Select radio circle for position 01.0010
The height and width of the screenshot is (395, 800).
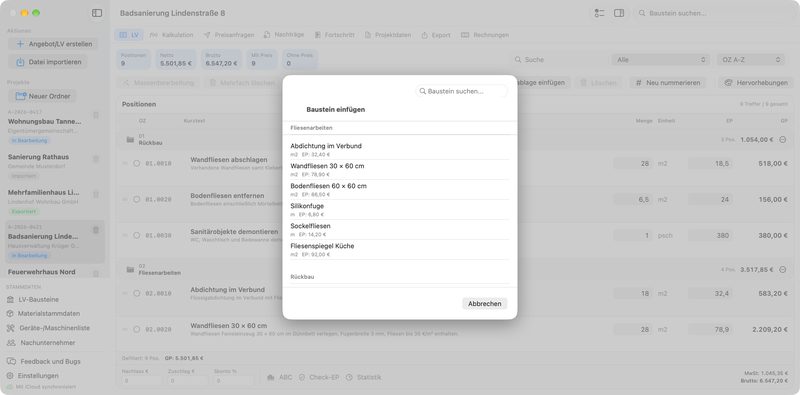pyautogui.click(x=136, y=163)
